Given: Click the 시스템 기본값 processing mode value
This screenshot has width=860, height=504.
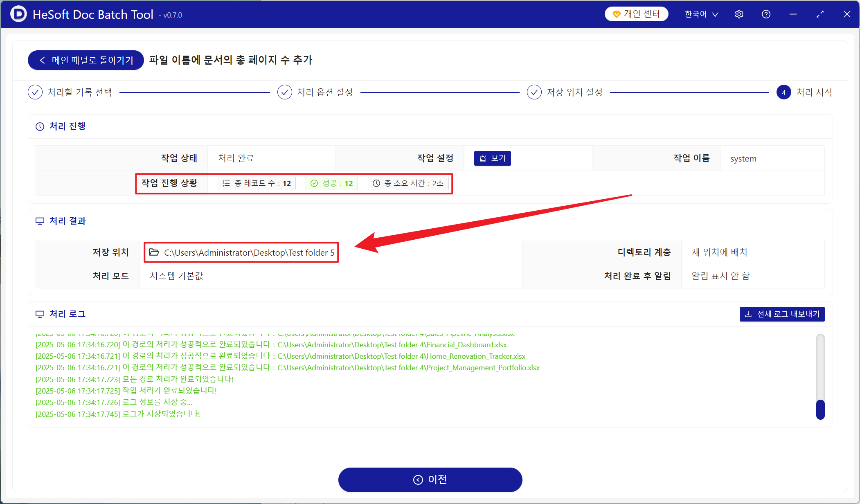Looking at the screenshot, I should (176, 276).
